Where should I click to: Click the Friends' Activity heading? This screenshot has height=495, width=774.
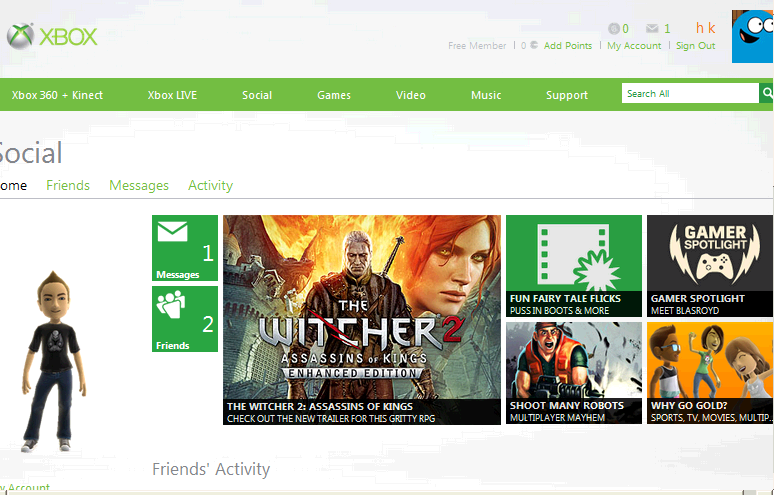211,469
